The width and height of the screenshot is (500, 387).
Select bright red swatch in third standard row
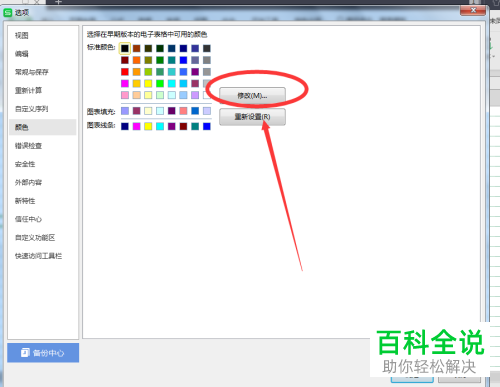coord(125,72)
